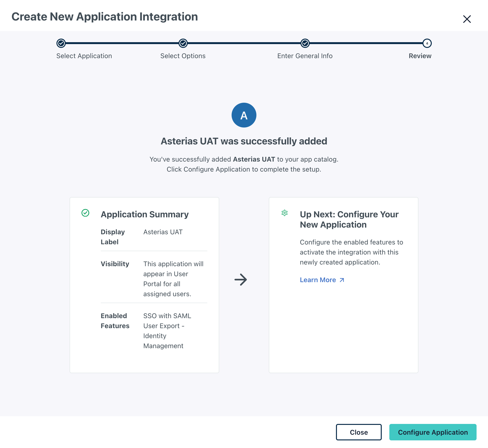This screenshot has height=448, width=488.
Task: Click the Application Summary heading
Action: pos(144,214)
